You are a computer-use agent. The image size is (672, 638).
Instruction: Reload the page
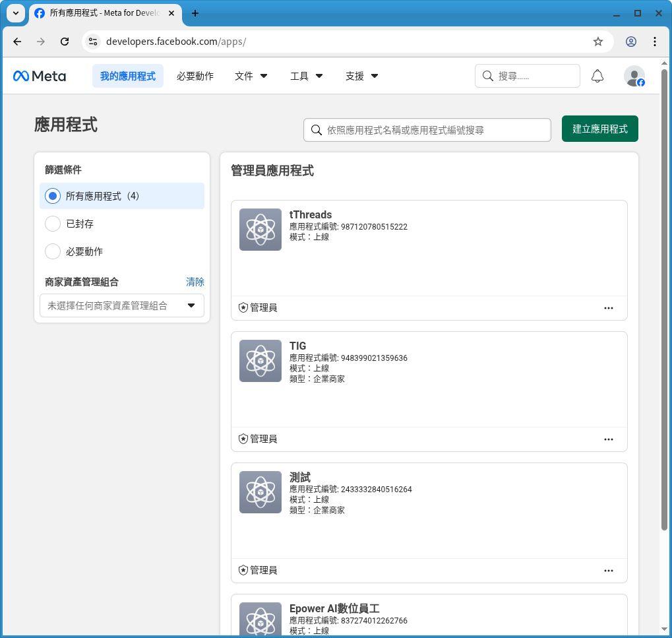[x=65, y=42]
